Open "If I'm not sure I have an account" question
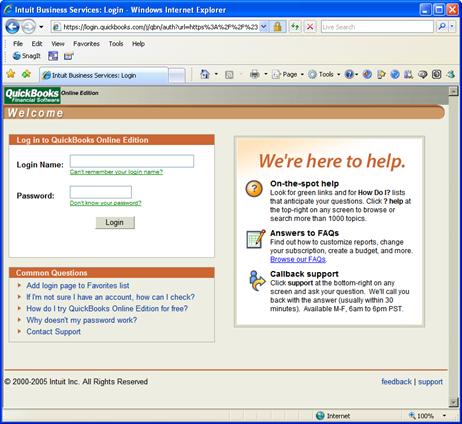Screen dimensions: 462x424 (x=110, y=297)
